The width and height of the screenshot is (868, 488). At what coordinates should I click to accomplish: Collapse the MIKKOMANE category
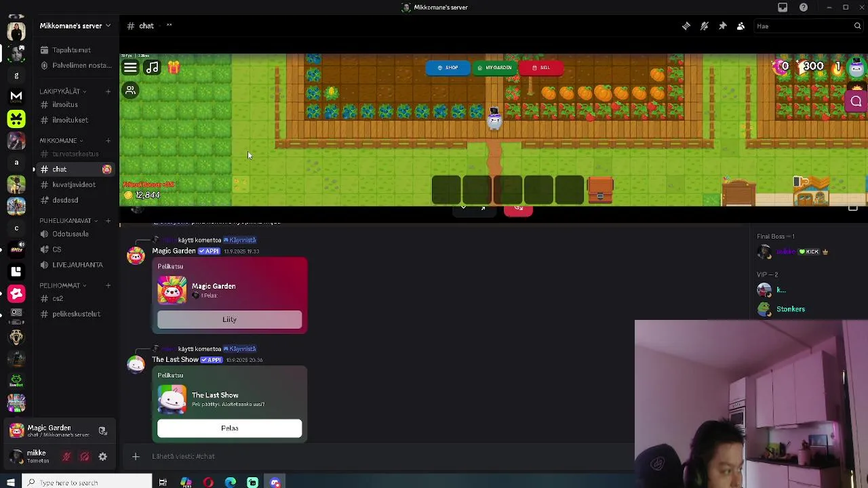[61, 141]
